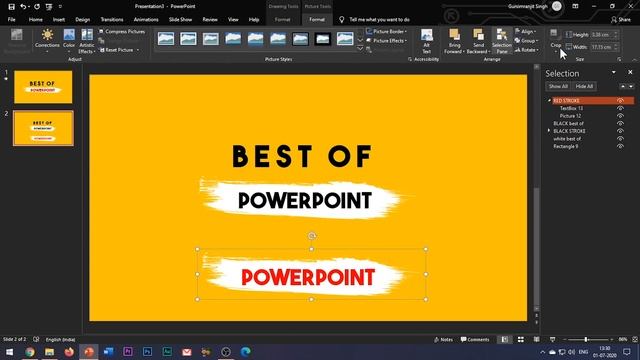
Task: Click the Redo/Repeat icon
Action: (37, 7)
